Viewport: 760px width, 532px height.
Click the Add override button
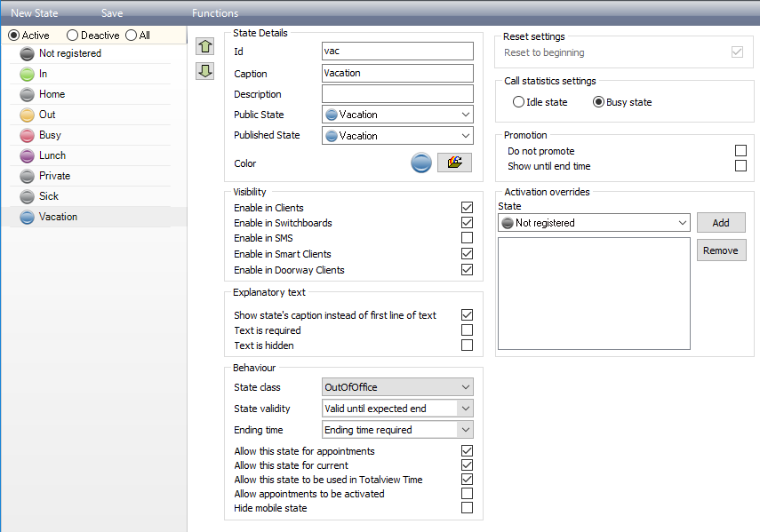721,223
